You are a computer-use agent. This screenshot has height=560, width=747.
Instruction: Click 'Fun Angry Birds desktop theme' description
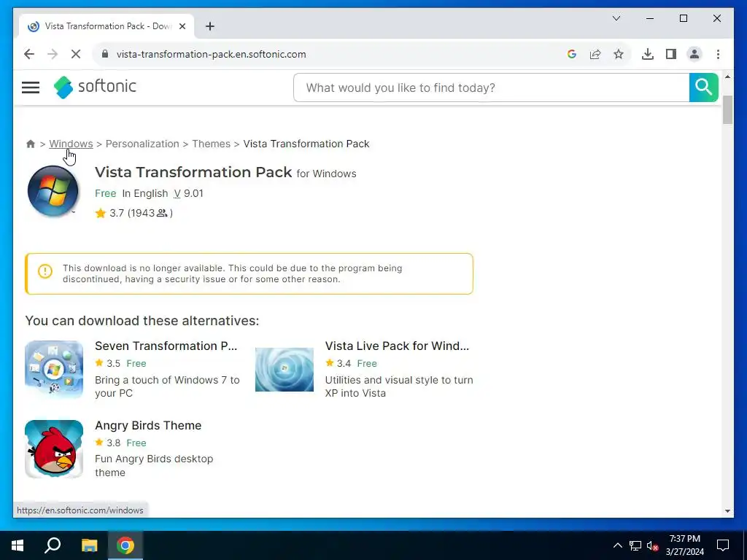coord(154,466)
